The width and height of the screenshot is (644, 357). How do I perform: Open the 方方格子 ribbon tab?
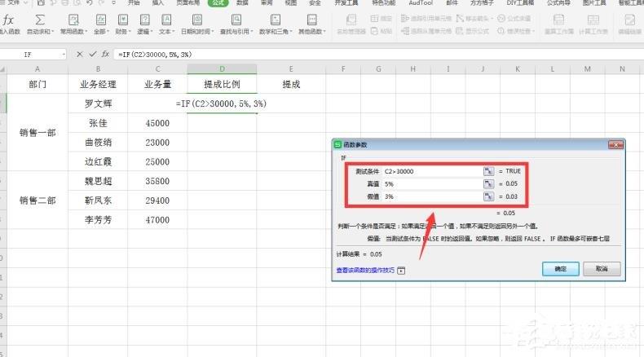pyautogui.click(x=482, y=3)
